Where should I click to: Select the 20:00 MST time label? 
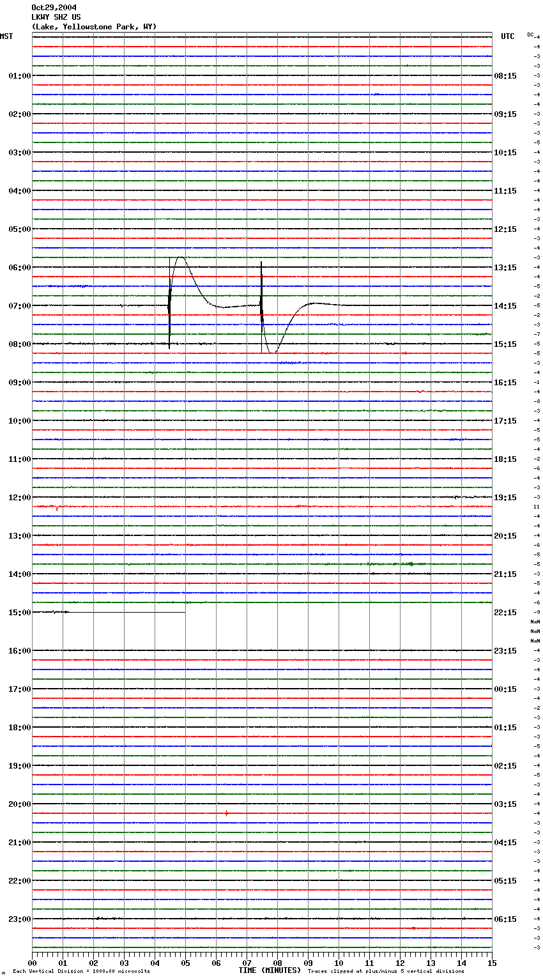[x=20, y=804]
